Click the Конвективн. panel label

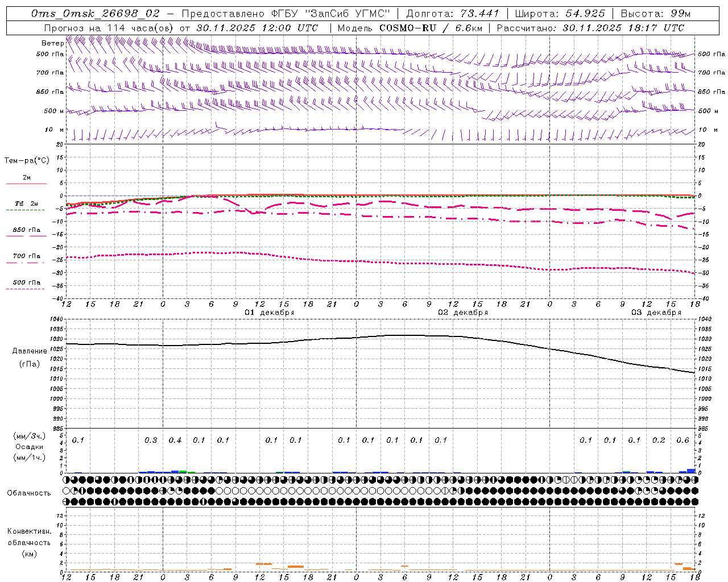pyautogui.click(x=29, y=531)
